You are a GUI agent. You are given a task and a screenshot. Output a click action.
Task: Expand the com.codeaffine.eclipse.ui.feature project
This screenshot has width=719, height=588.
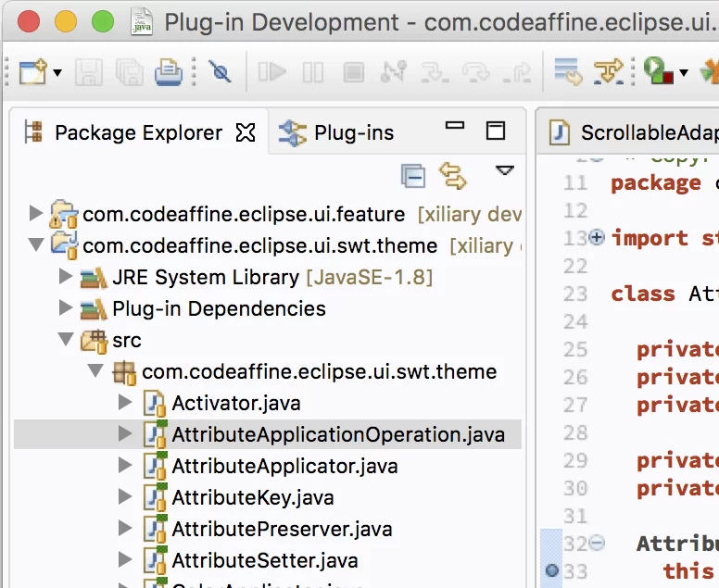pos(36,213)
